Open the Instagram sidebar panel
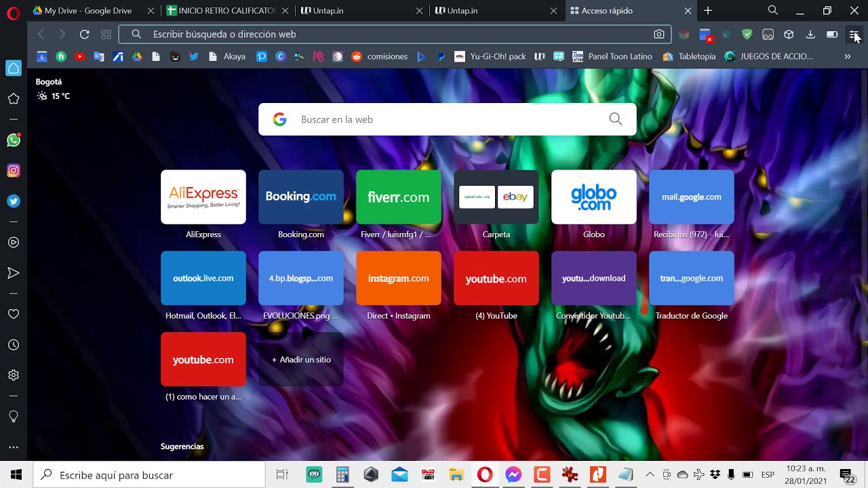This screenshot has width=868, height=488. coord(14,171)
